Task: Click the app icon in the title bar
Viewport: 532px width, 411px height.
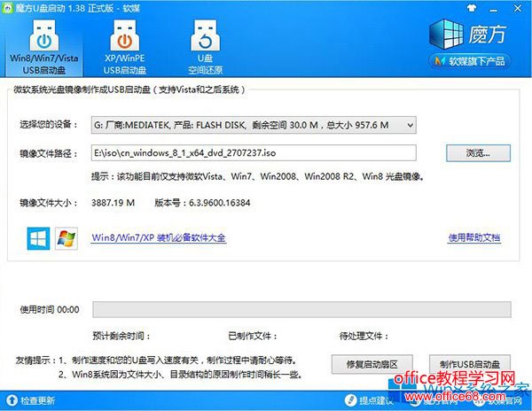Action: coord(7,8)
